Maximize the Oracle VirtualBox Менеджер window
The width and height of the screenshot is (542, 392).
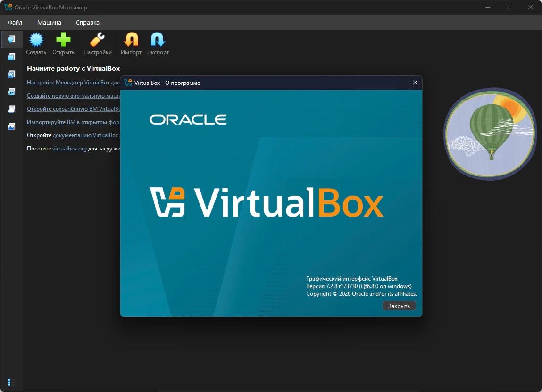point(509,7)
